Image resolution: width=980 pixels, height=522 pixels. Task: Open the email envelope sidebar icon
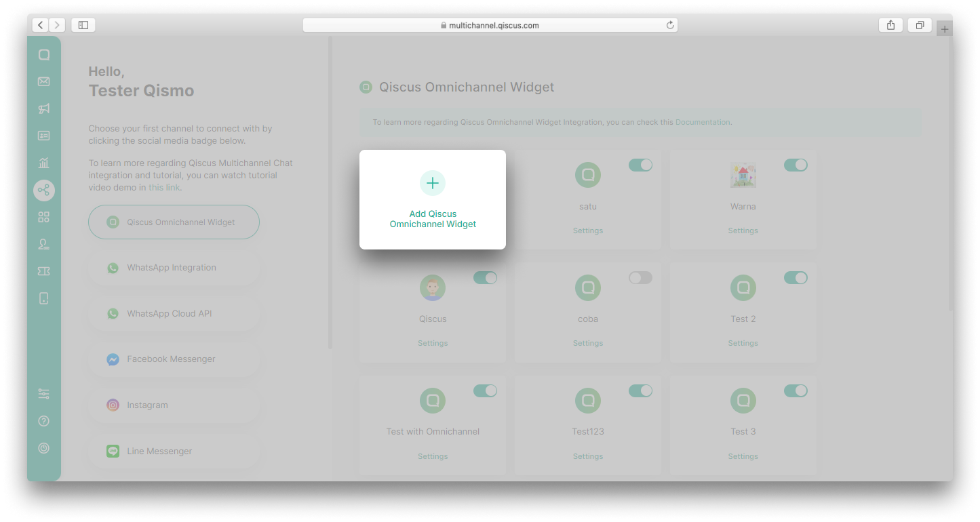[44, 82]
